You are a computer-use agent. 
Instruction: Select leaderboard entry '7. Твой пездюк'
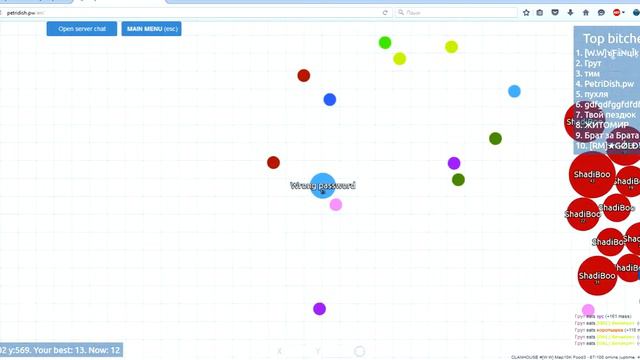tap(606, 115)
